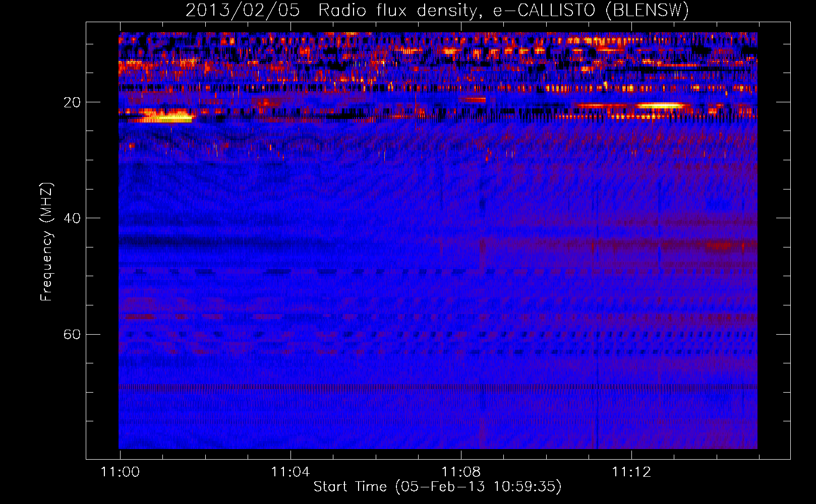This screenshot has width=816, height=504.
Task: Select the "Frequency (MHZ)" y-axis label
Action: click(46, 242)
